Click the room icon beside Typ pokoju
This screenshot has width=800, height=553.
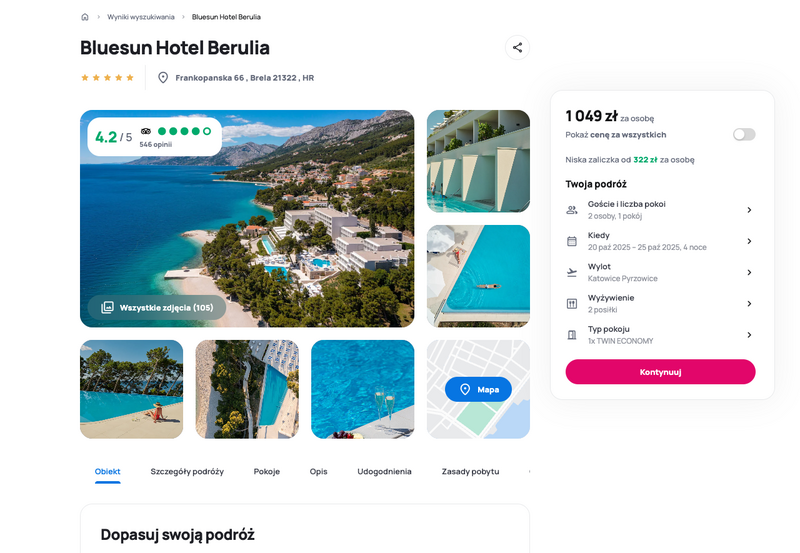click(x=572, y=335)
